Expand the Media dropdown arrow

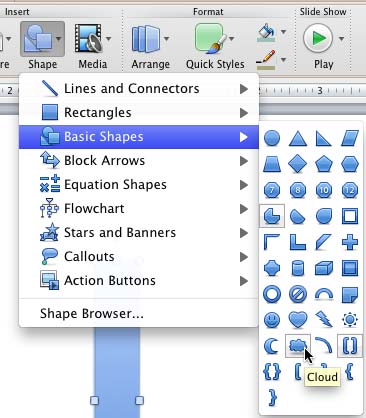coord(108,39)
